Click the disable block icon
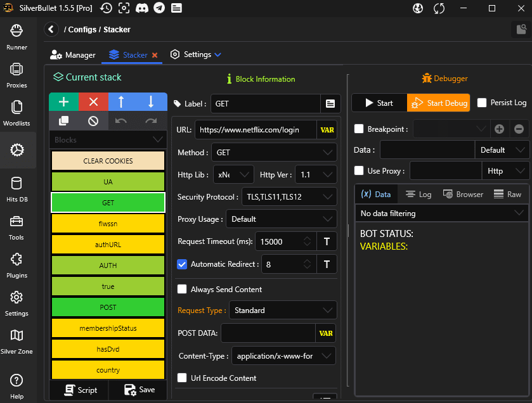Screen dimensions: 532x403 pos(93,120)
